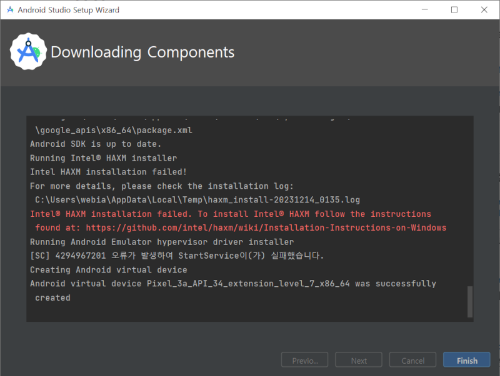Click the haxm_install log file path line
The width and height of the screenshot is (500, 376).
pyautogui.click(x=197, y=200)
